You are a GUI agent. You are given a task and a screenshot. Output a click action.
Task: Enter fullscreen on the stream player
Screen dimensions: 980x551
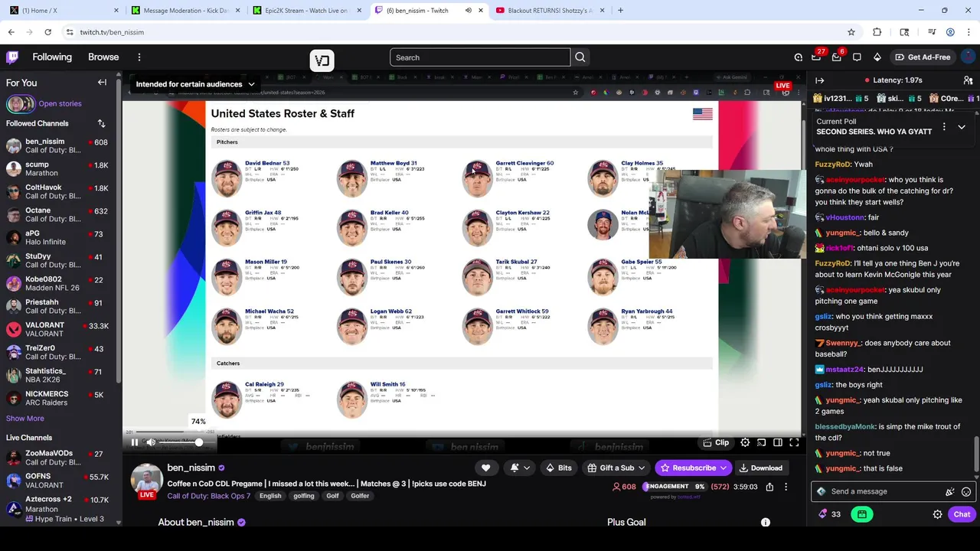point(794,442)
